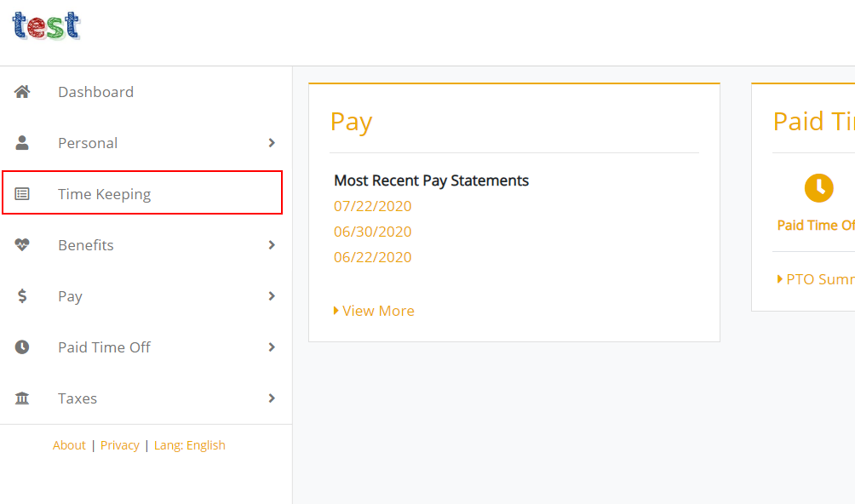The image size is (855, 504).
Task: Click the person icon next to Personal
Action: coord(22,143)
